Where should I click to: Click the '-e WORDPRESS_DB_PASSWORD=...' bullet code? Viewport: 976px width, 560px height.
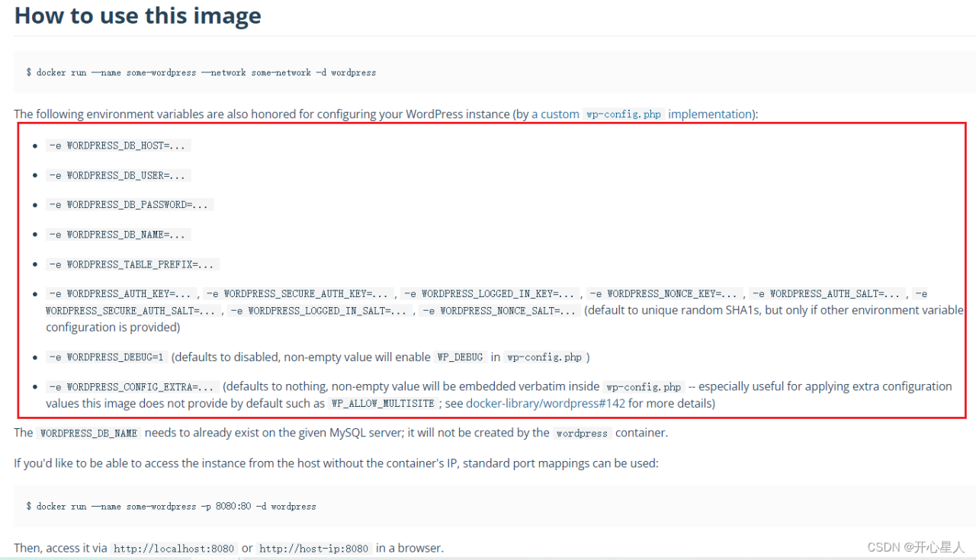[130, 205]
